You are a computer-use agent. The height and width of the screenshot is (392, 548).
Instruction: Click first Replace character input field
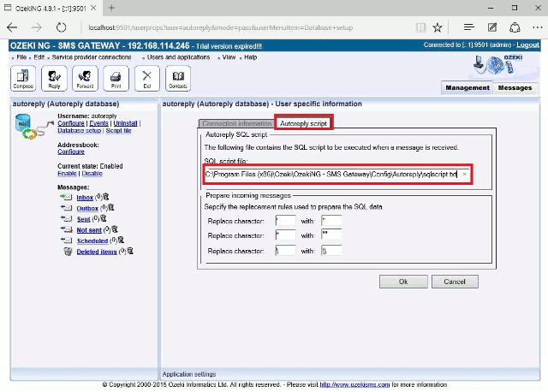tap(285, 221)
